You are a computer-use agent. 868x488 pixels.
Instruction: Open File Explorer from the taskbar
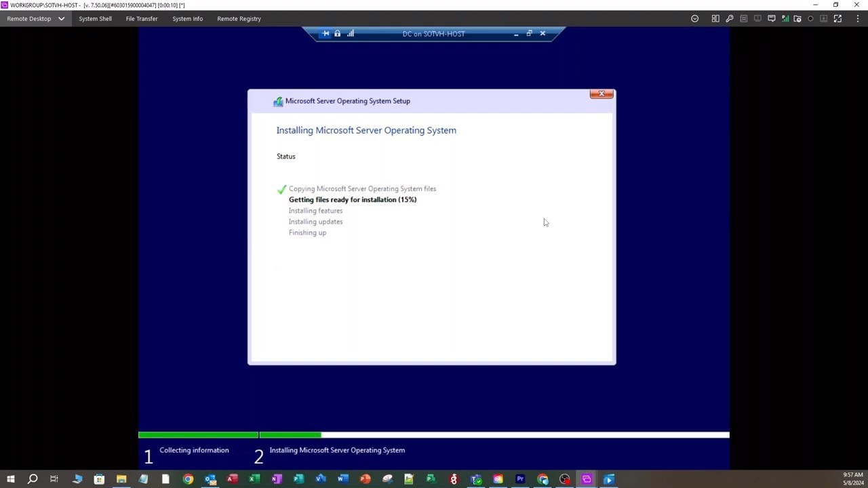121,480
